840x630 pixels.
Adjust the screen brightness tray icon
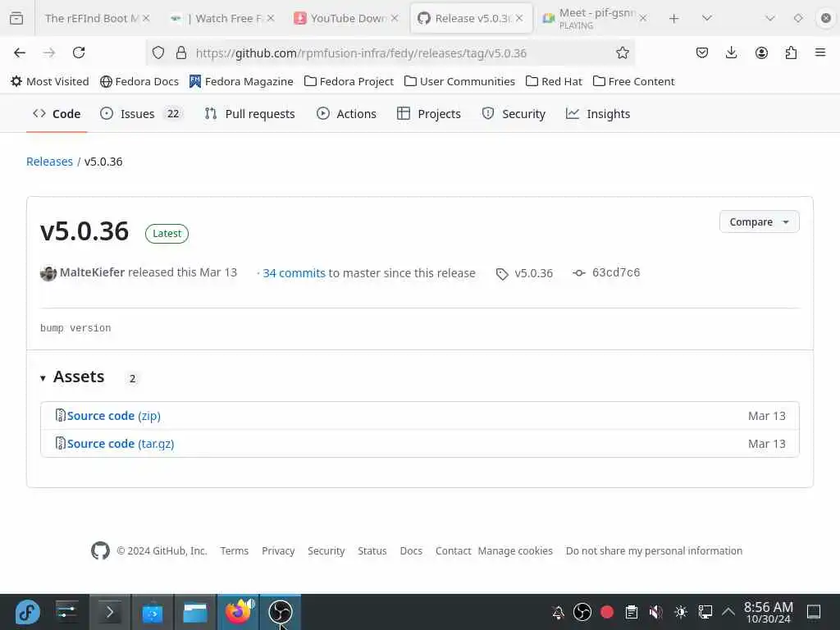tap(681, 612)
